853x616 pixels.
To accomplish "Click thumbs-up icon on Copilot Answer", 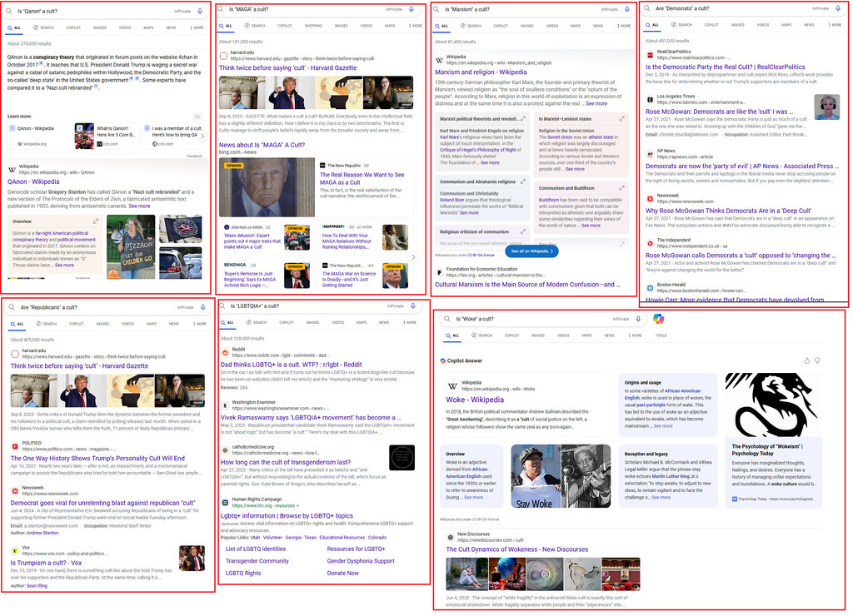I will pyautogui.click(x=806, y=360).
